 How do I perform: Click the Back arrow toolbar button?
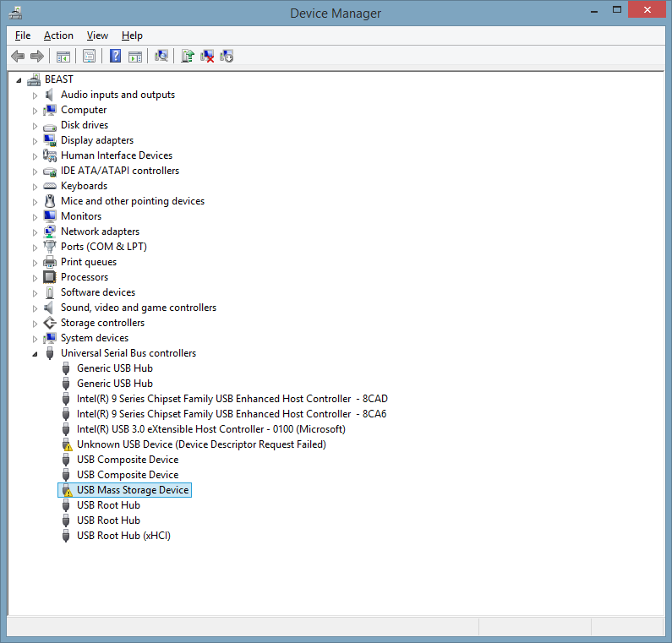[18, 56]
